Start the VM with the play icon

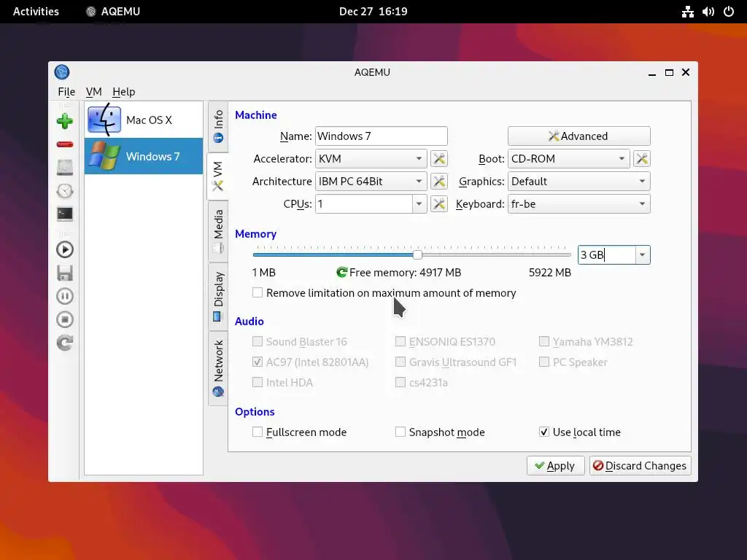pyautogui.click(x=65, y=249)
